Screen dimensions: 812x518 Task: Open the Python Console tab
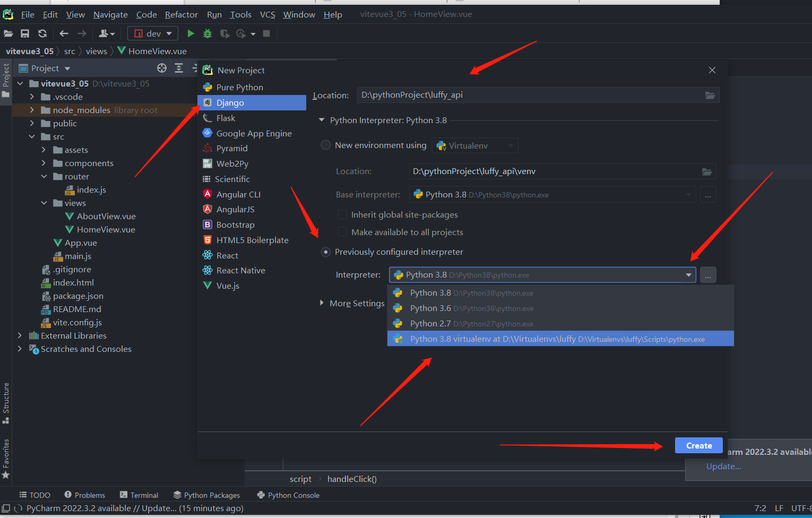288,495
